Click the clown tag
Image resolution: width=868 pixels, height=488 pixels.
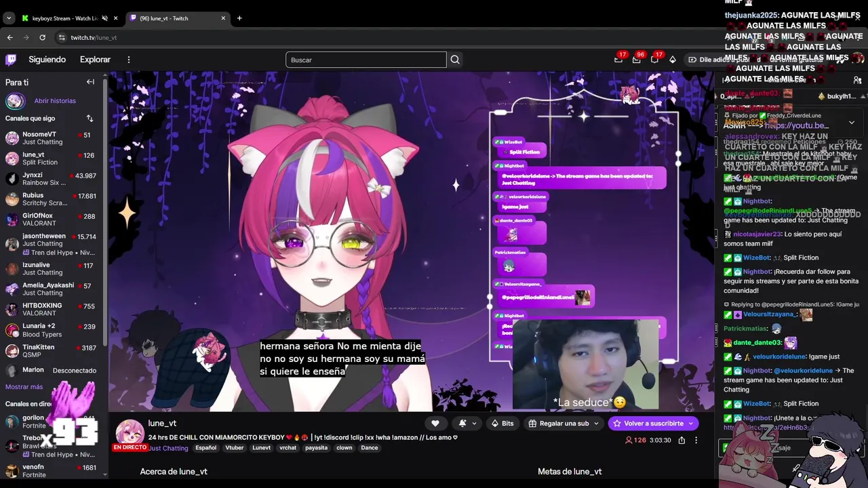point(344,448)
